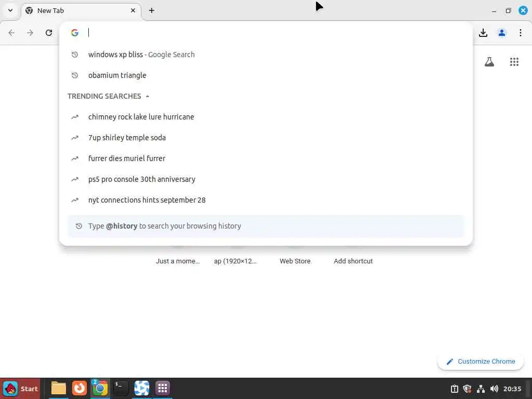Click the 20:35 clock
Screen dimensions: 532x399
click(512, 389)
